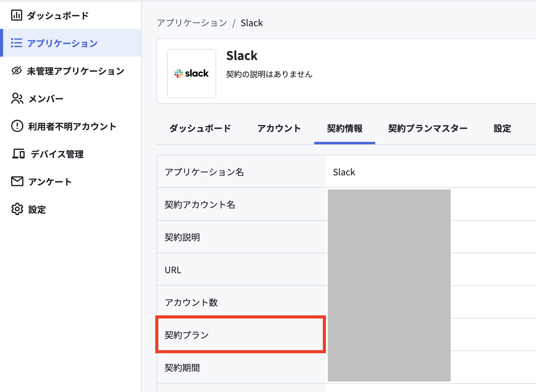Click the Slack logo thumbnail
536x392 pixels.
tap(192, 74)
